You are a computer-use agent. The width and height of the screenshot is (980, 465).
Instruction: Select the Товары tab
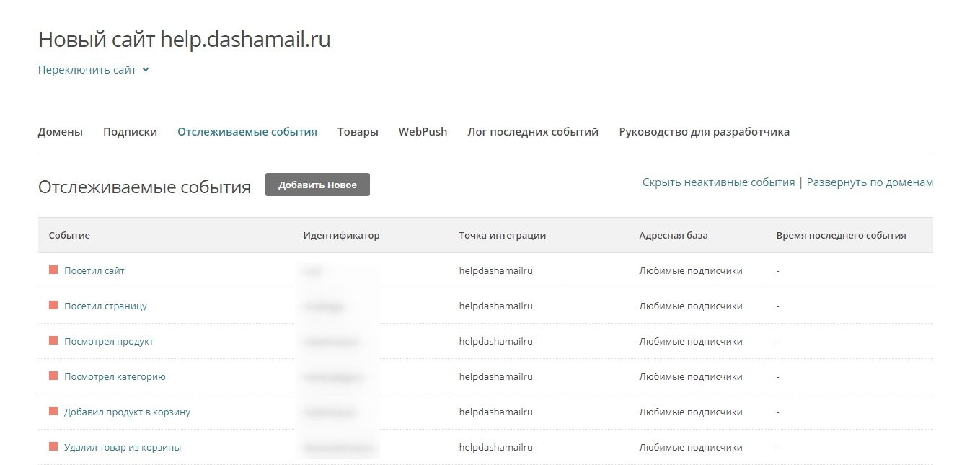[358, 132]
